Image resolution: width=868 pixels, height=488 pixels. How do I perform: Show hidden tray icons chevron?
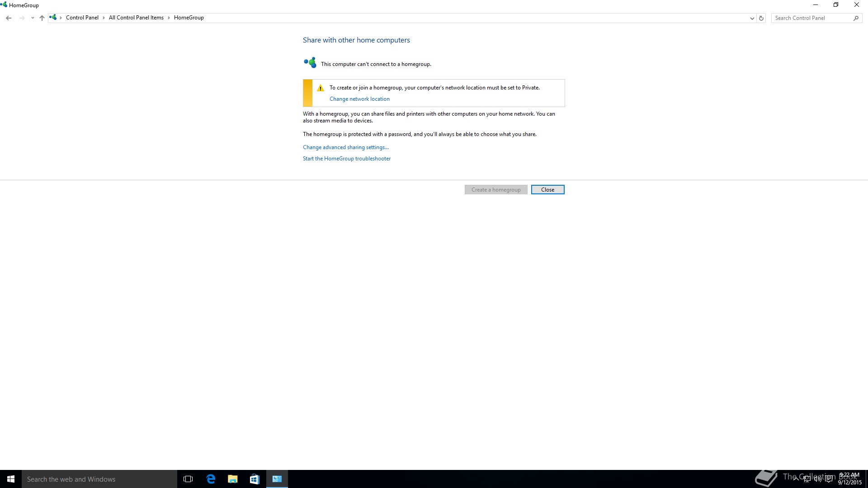796,479
